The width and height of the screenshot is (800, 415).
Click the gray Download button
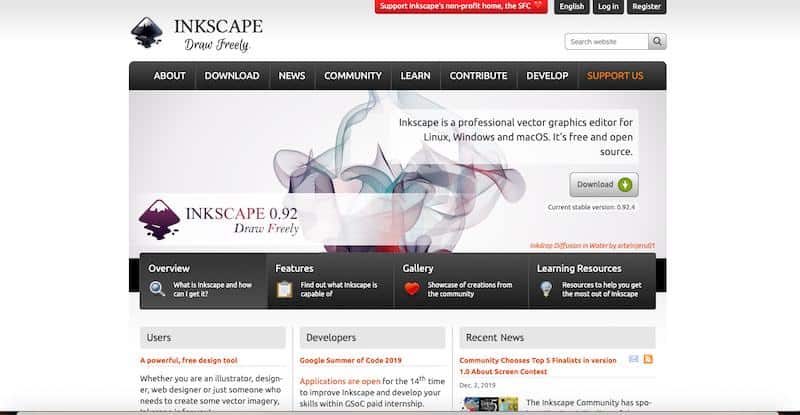tap(604, 184)
